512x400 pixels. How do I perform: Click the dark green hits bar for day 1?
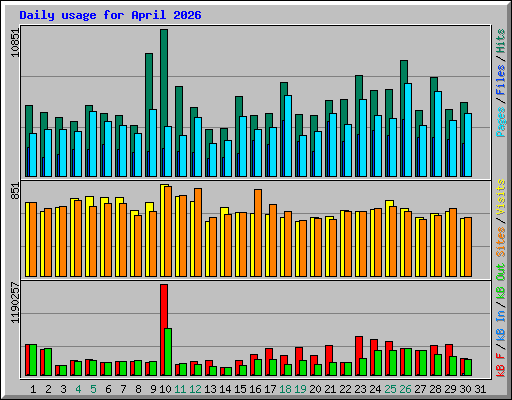click(x=29, y=120)
